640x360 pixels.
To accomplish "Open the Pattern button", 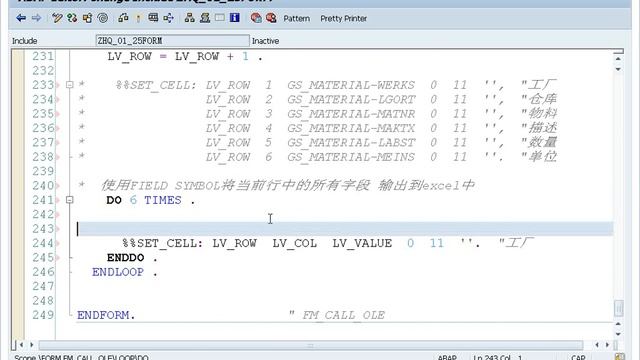I will tap(297, 18).
